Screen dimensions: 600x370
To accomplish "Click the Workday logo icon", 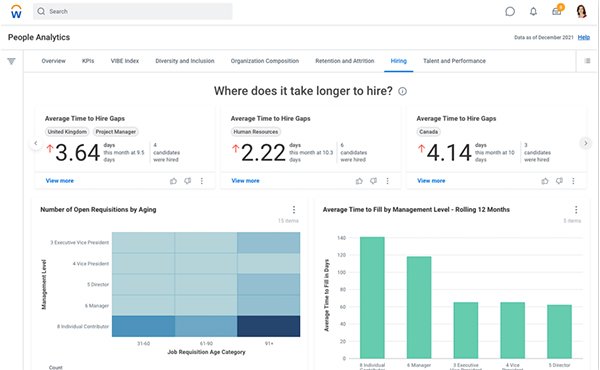I will [x=16, y=12].
